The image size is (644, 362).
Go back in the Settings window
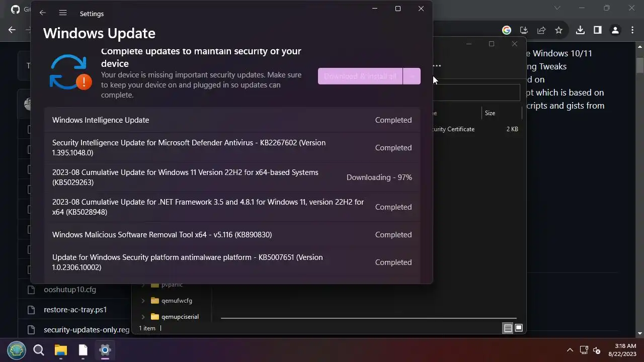tap(43, 13)
